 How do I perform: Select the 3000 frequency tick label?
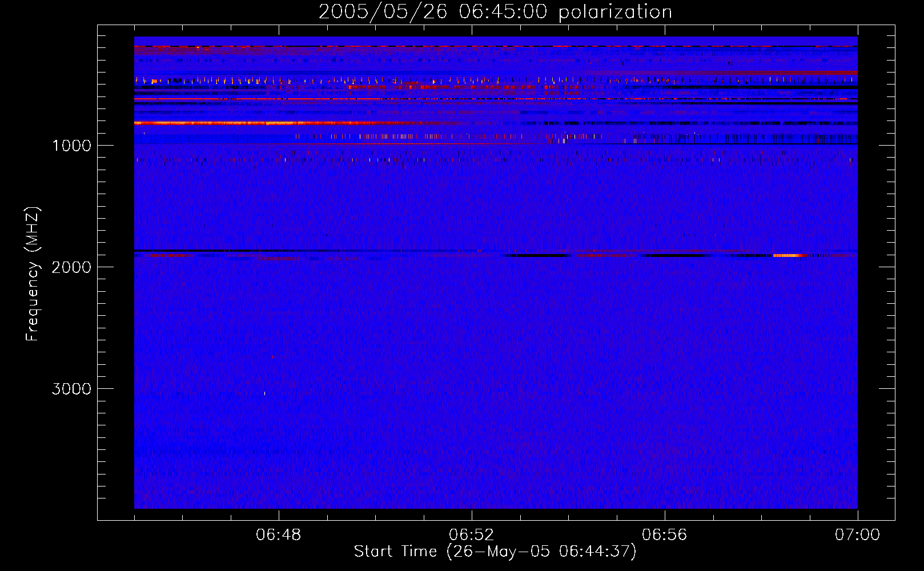point(71,389)
